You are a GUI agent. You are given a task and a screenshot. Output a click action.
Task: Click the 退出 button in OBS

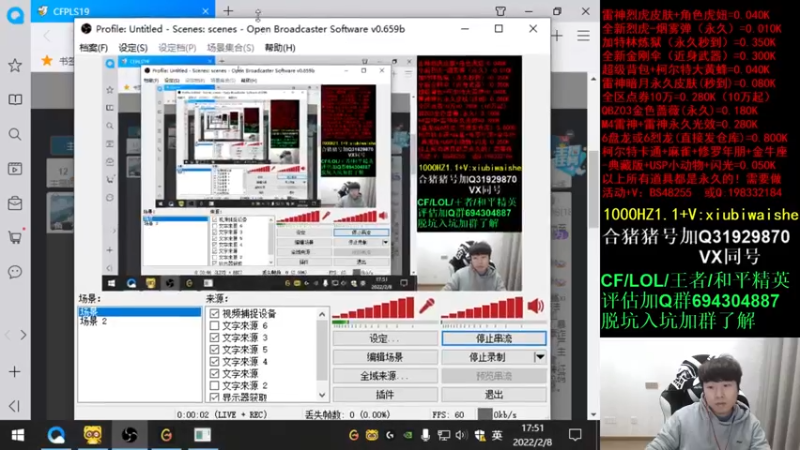tap(494, 394)
